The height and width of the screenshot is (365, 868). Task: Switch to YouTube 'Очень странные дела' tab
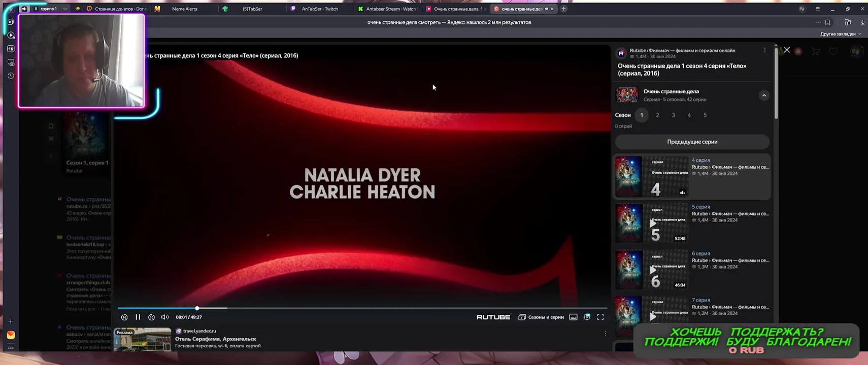(x=455, y=9)
